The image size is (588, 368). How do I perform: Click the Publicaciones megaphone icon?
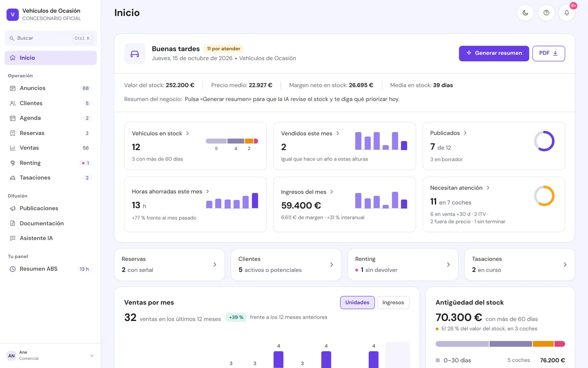coord(12,208)
